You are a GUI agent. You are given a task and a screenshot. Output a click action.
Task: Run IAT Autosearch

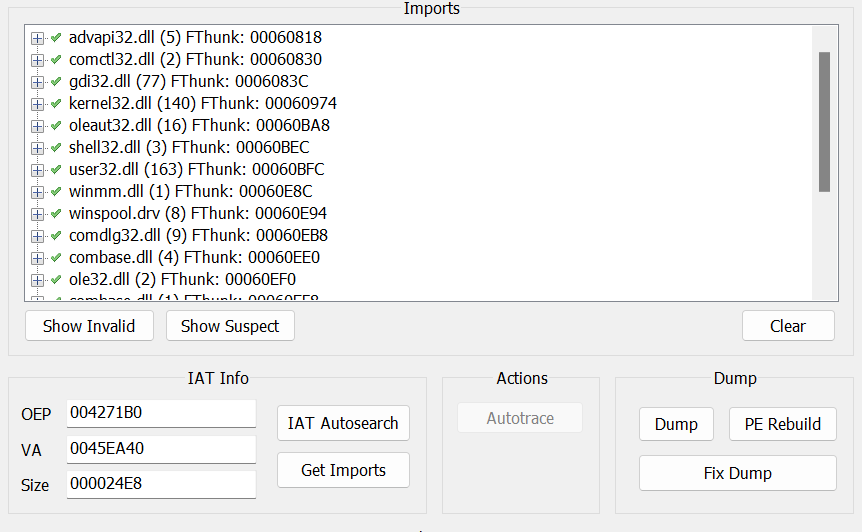click(x=343, y=423)
